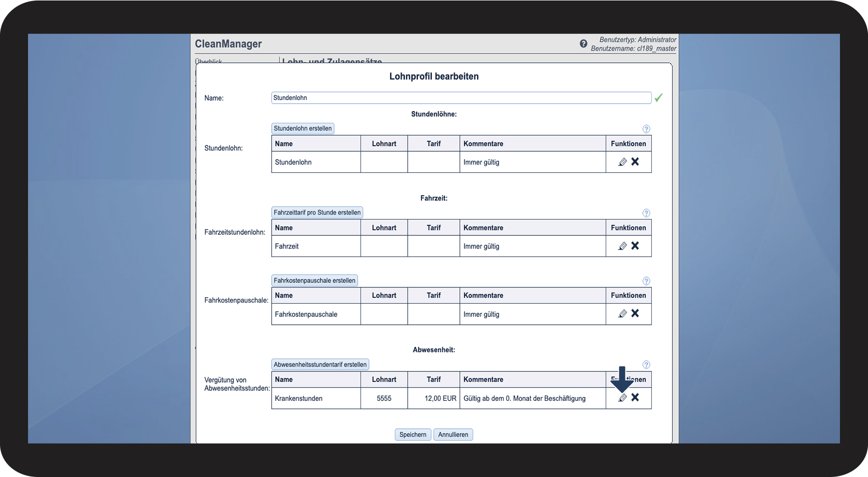868x477 pixels.
Task: Open help for the Stundenlohn table
Action: click(646, 129)
